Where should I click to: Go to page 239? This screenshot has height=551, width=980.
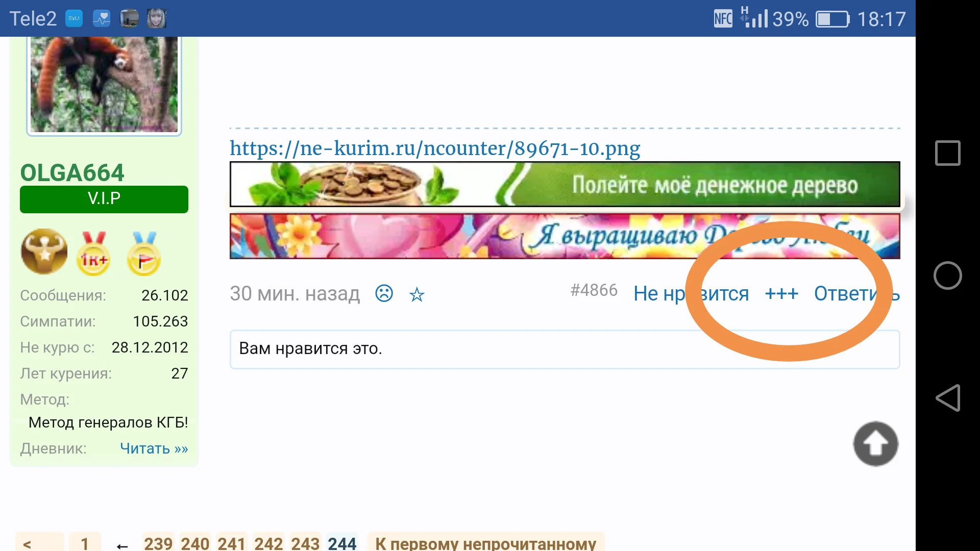tap(158, 543)
